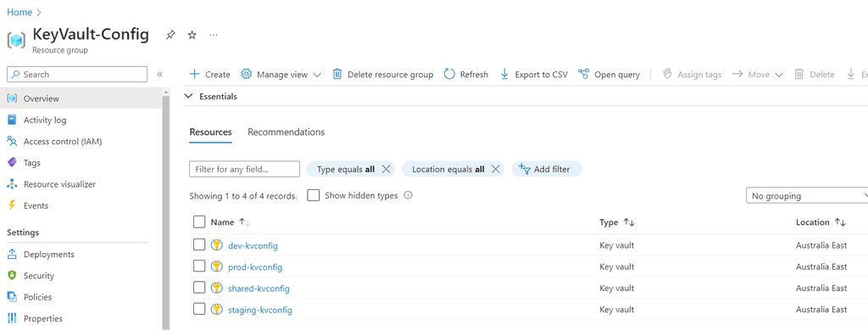Open the Overview menu item
Image resolution: width=868 pixels, height=331 pixels.
pos(81,98)
